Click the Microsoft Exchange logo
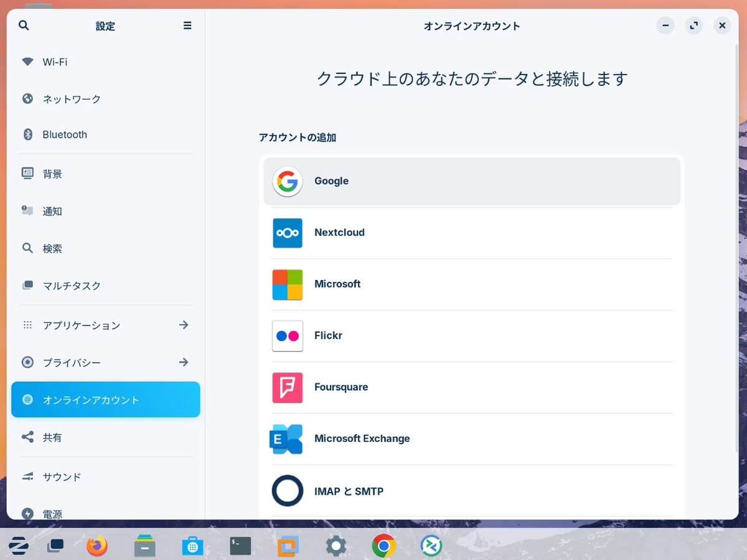Image resolution: width=747 pixels, height=560 pixels. 286,439
